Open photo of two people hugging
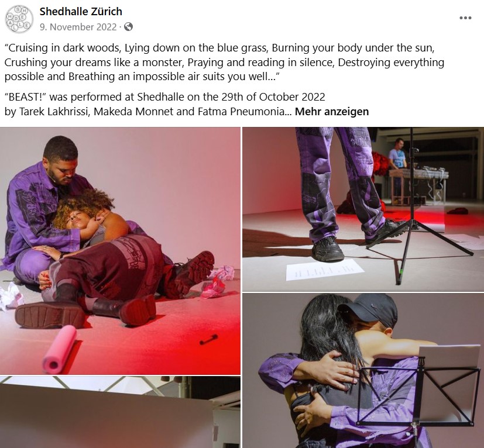The height and width of the screenshot is (448, 484). tap(363, 371)
